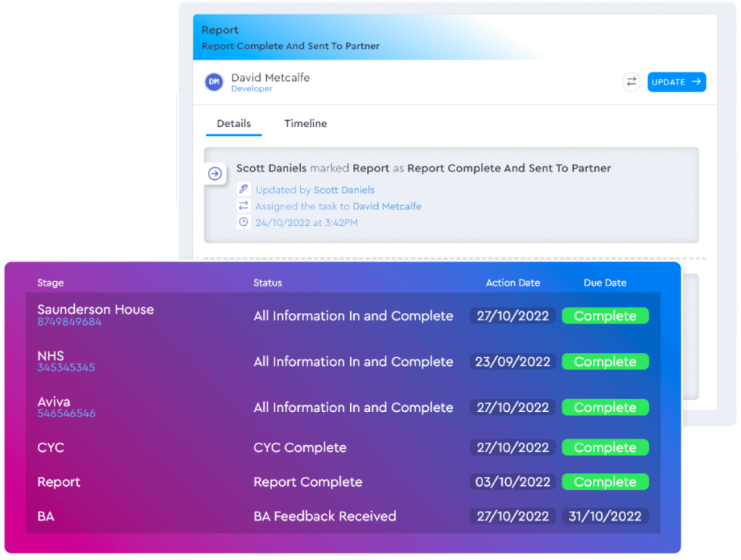Open the task reassignment icon beside Update
The image size is (741, 560).
(631, 82)
